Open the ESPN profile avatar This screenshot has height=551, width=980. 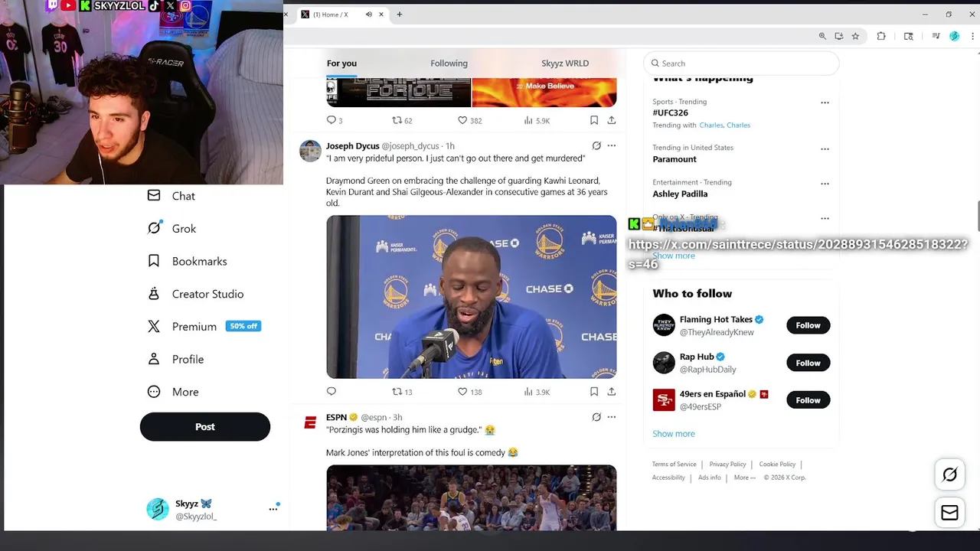(310, 422)
